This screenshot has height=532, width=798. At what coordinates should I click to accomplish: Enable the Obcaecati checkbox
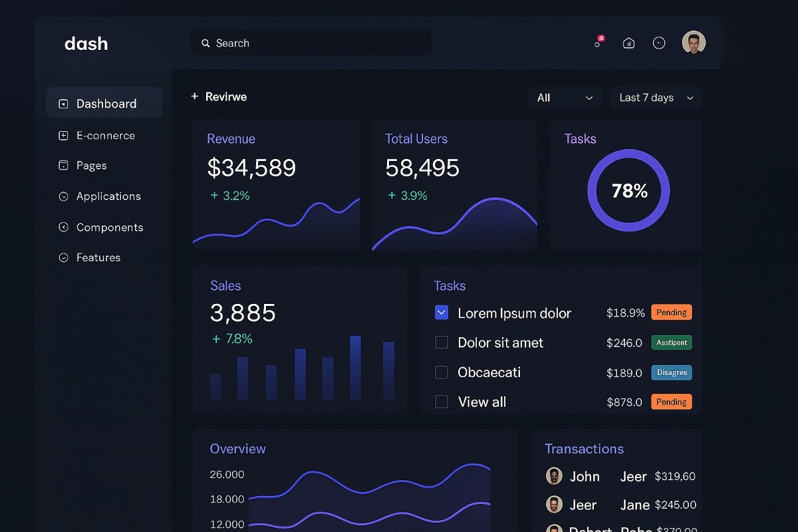[x=441, y=372]
